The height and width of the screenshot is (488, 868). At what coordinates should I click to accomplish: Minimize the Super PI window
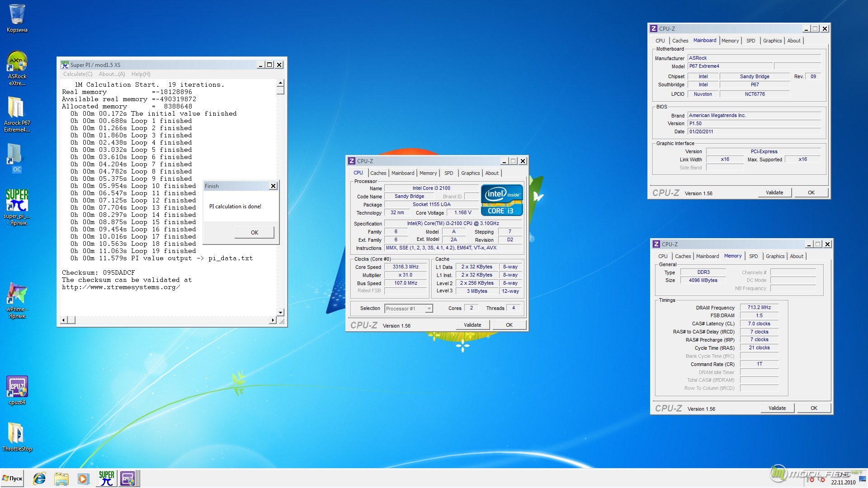(x=260, y=65)
